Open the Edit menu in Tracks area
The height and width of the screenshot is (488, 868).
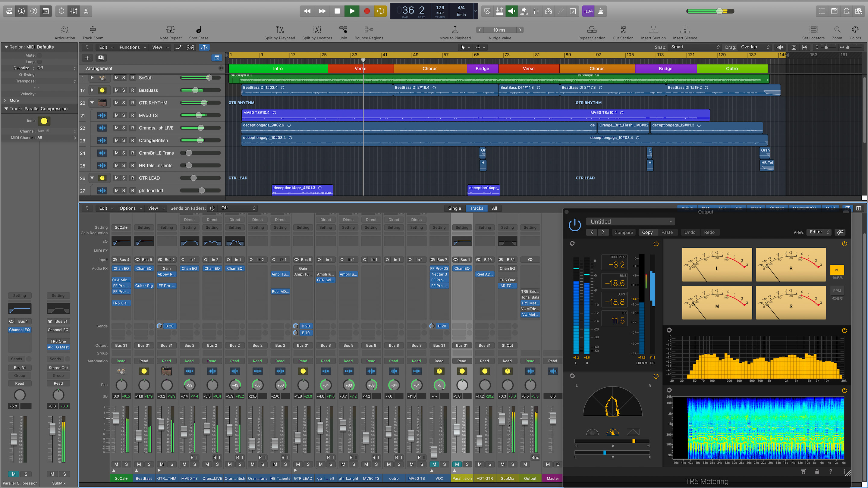106,48
